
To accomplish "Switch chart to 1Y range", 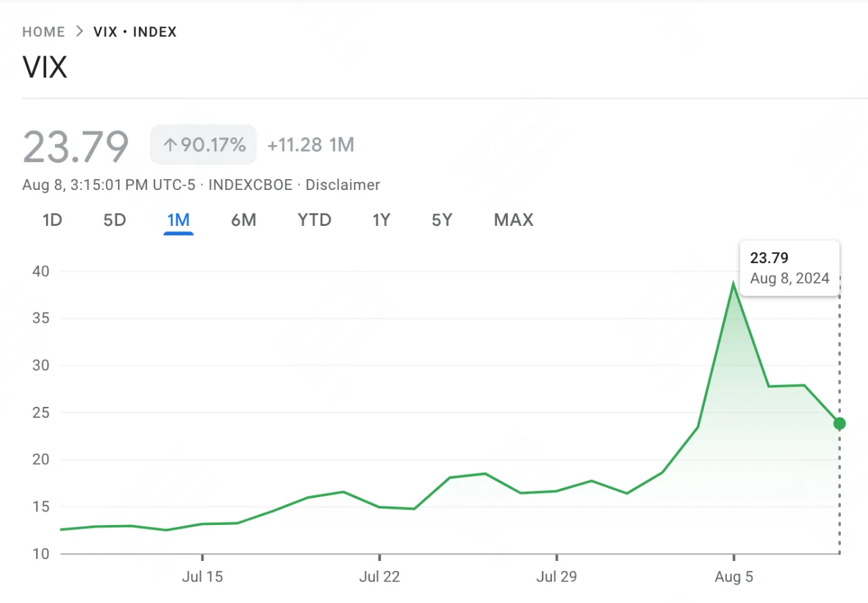I will pyautogui.click(x=381, y=220).
